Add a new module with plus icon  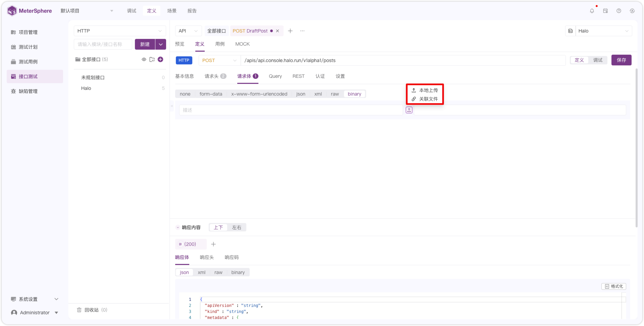tap(160, 59)
